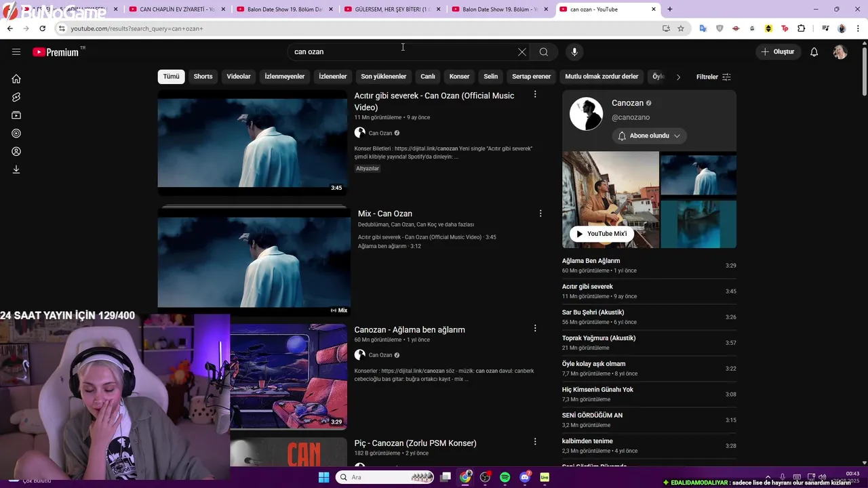This screenshot has width=868, height=488.
Task: Select the Tümü filter chip
Action: (x=171, y=77)
